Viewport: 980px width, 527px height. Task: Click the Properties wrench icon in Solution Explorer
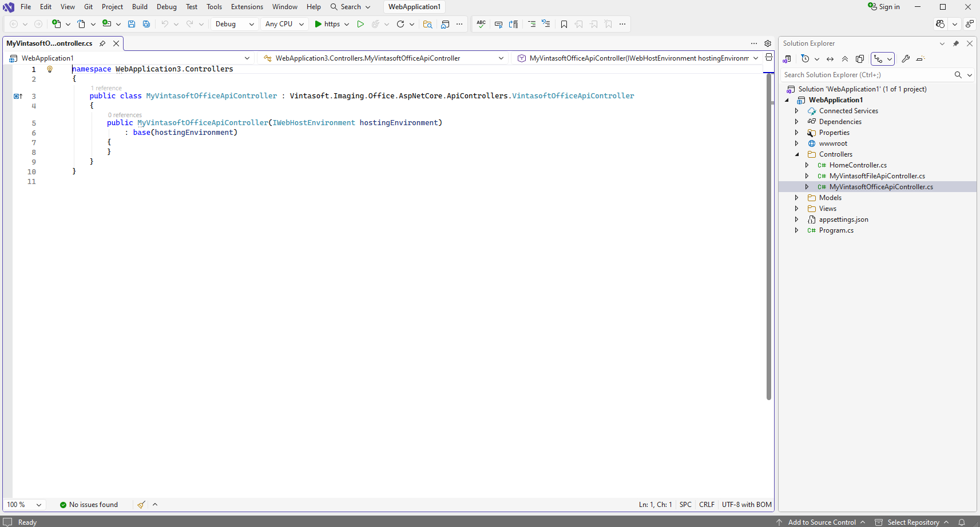[x=906, y=59]
